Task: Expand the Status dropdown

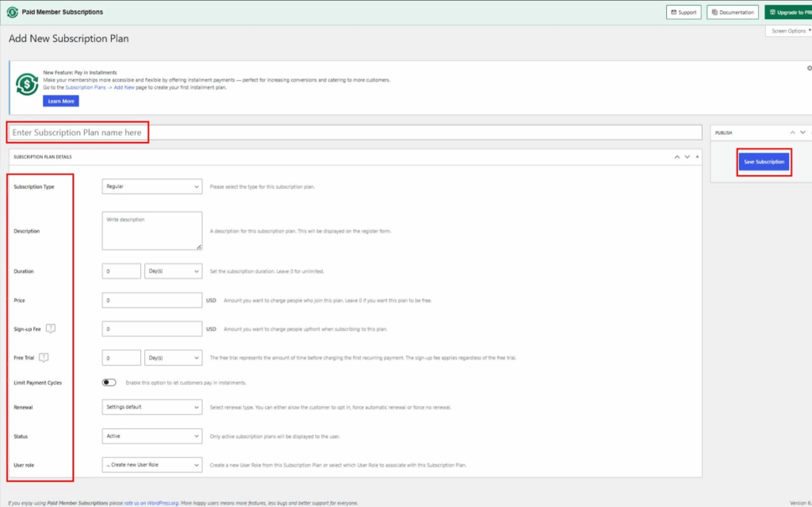Action: tap(152, 436)
